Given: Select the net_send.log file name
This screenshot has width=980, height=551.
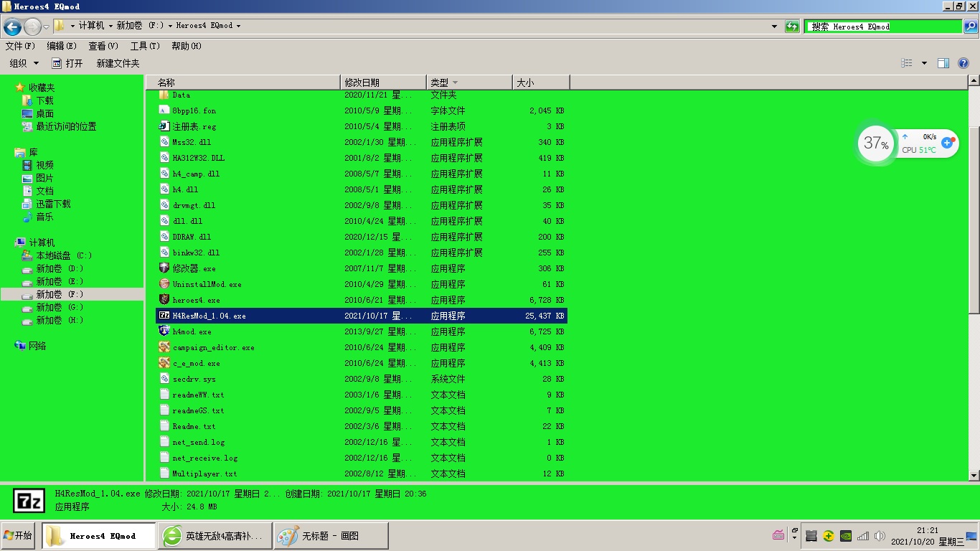Looking at the screenshot, I should tap(199, 442).
